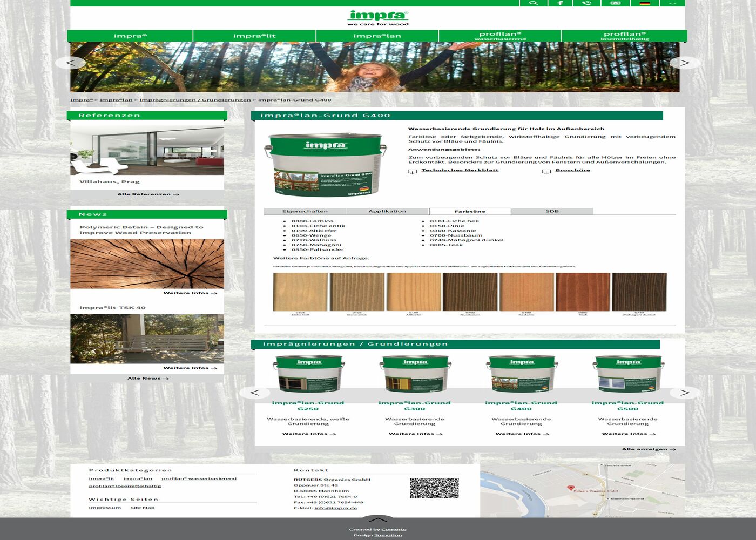Click footer profilan® wasserbasierend link
Screen dimensions: 756x540
coord(199,478)
